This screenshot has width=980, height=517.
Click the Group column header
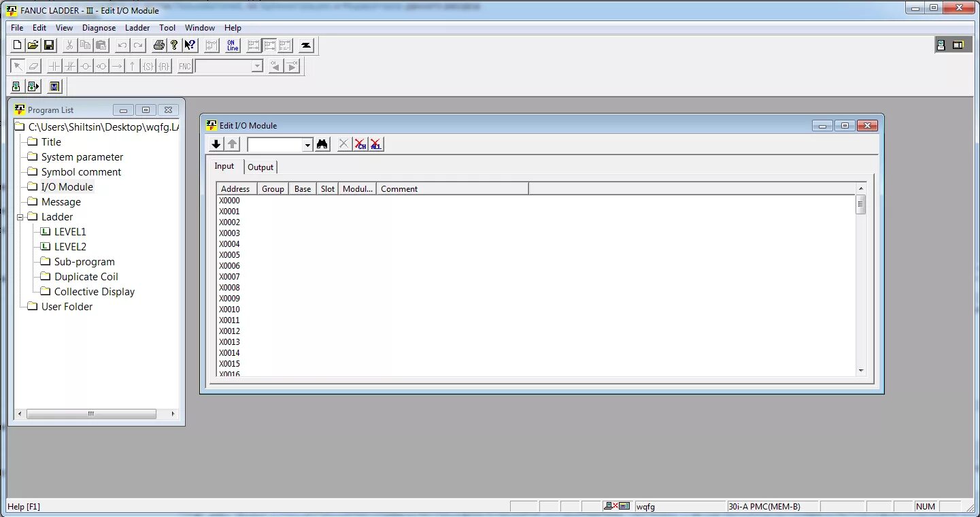[x=273, y=188]
